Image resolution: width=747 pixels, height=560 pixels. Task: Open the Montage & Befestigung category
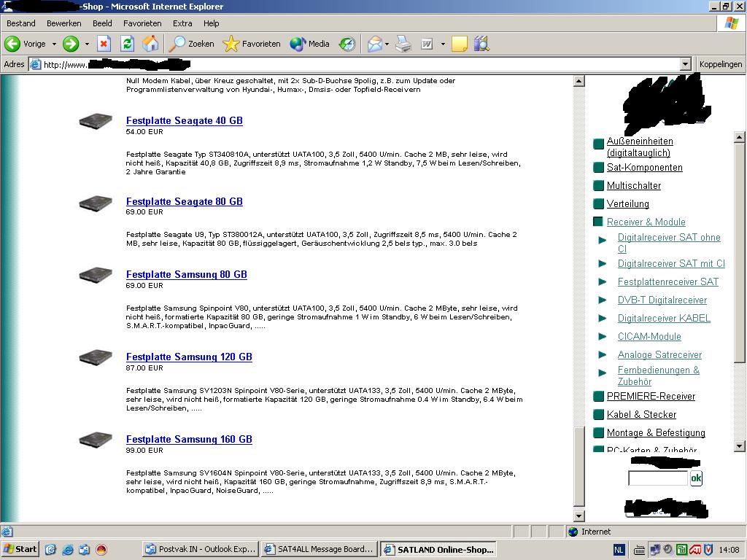(656, 432)
